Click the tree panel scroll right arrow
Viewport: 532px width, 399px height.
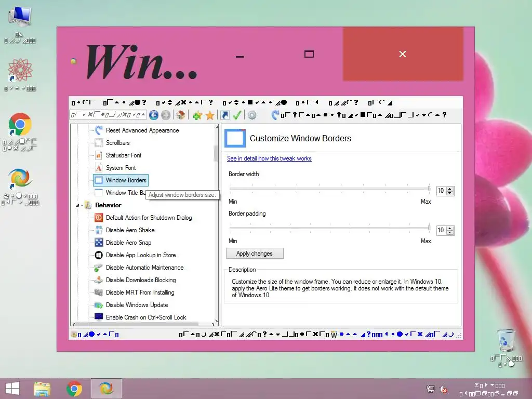click(213, 324)
